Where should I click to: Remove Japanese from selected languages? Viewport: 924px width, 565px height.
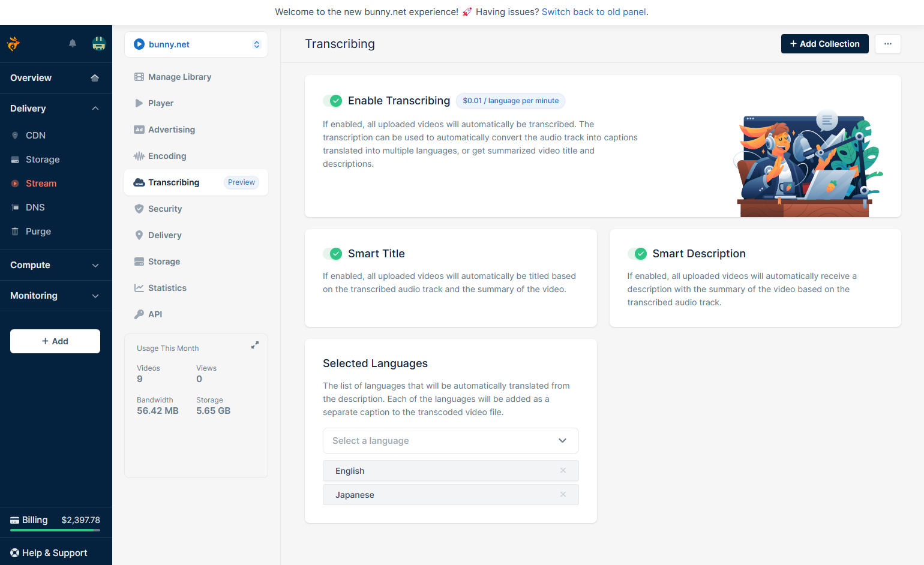[563, 494]
